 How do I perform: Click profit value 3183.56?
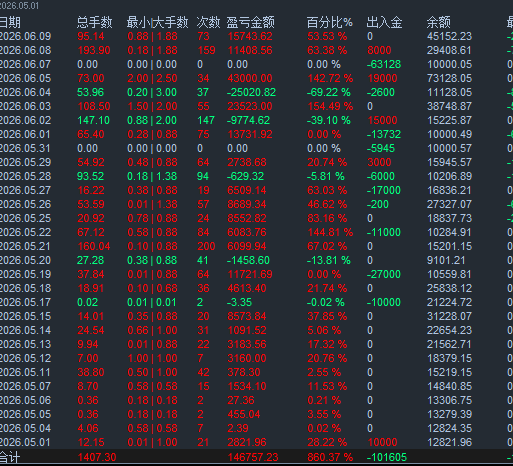247,344
